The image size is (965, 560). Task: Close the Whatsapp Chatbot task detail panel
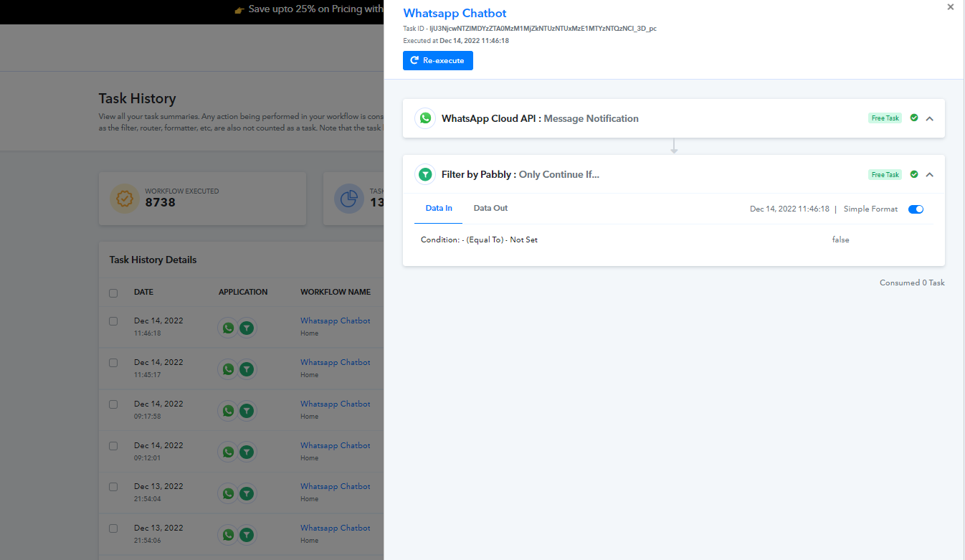point(951,7)
